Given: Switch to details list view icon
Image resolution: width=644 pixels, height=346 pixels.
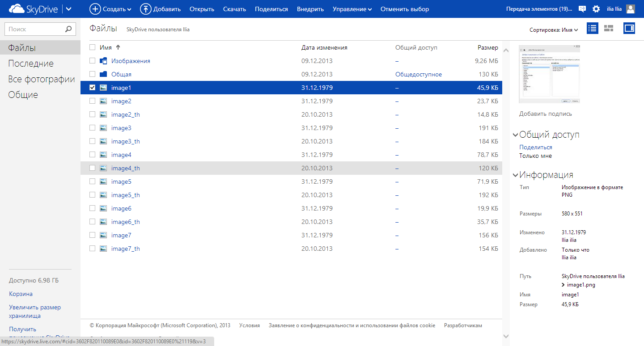Looking at the screenshot, I should click(593, 29).
